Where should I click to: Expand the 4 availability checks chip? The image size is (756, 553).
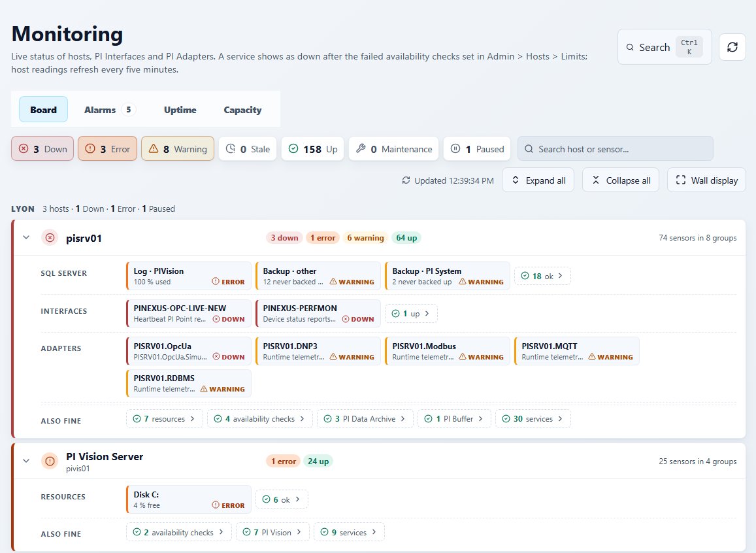coord(260,418)
